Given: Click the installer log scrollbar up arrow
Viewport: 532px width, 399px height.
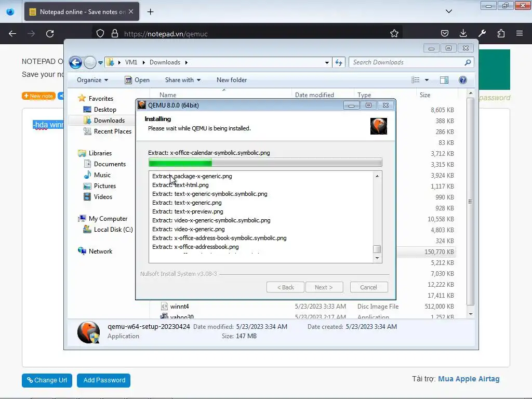Looking at the screenshot, I should pyautogui.click(x=377, y=176).
